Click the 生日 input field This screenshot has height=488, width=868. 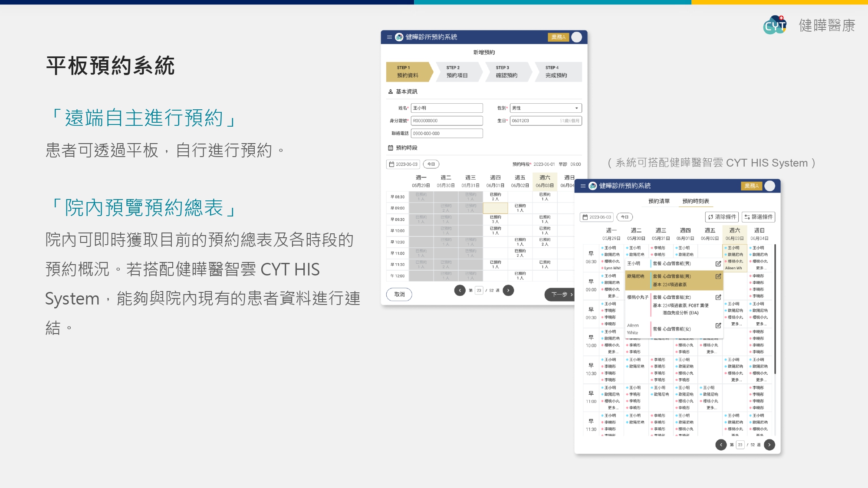tap(546, 121)
